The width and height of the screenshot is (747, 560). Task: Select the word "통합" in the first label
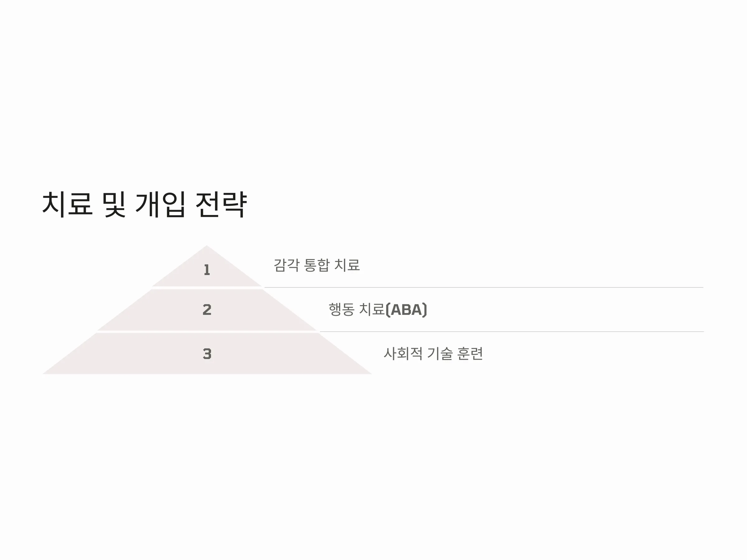point(317,265)
